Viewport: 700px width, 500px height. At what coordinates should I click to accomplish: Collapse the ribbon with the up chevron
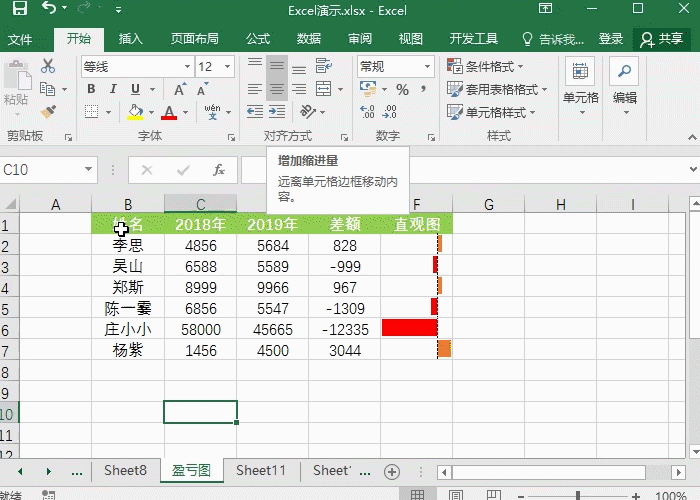click(x=692, y=137)
